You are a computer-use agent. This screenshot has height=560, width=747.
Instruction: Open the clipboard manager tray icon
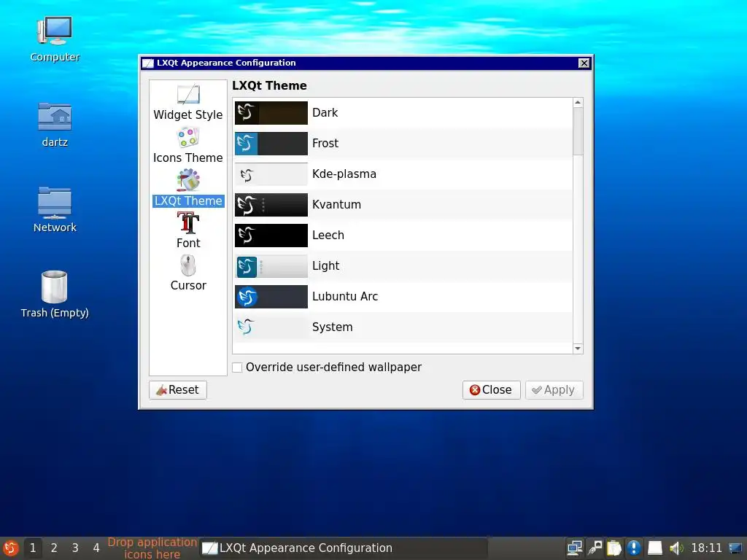coord(614,548)
